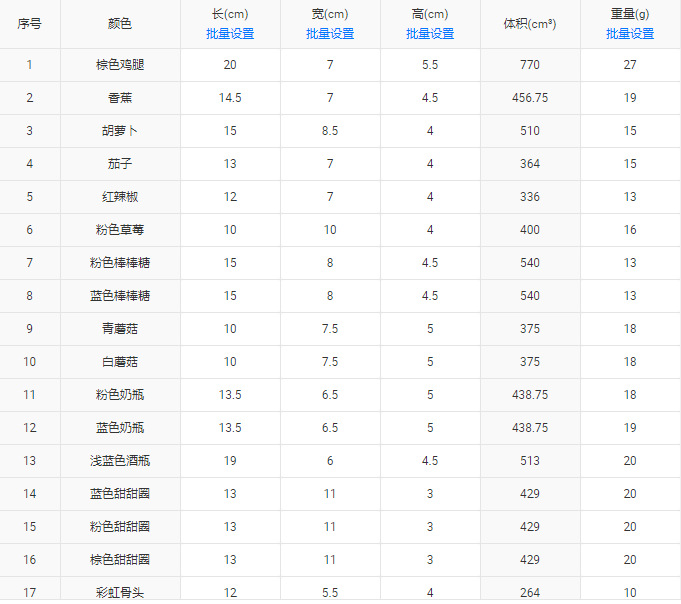Select width 11 in the 棕色甜甜圈 row
Viewport: 681px width, 604px height.
pyautogui.click(x=330, y=560)
